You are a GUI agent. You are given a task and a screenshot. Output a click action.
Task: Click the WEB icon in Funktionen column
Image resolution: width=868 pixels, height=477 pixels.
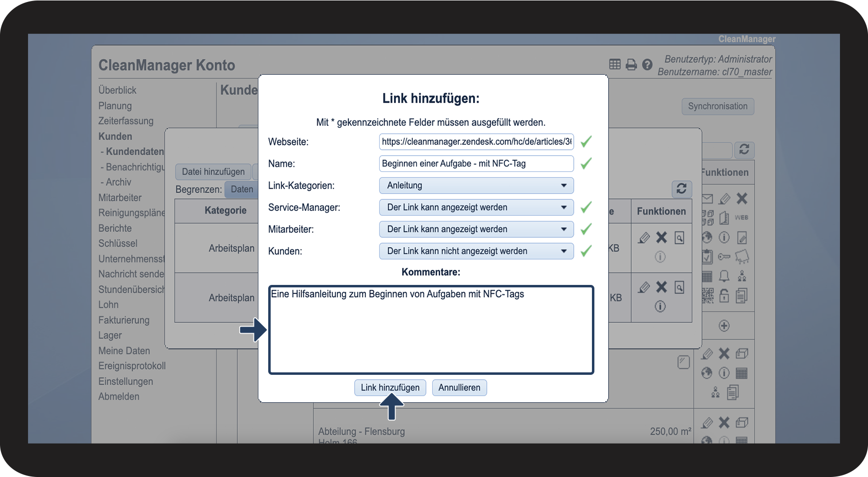pyautogui.click(x=741, y=218)
